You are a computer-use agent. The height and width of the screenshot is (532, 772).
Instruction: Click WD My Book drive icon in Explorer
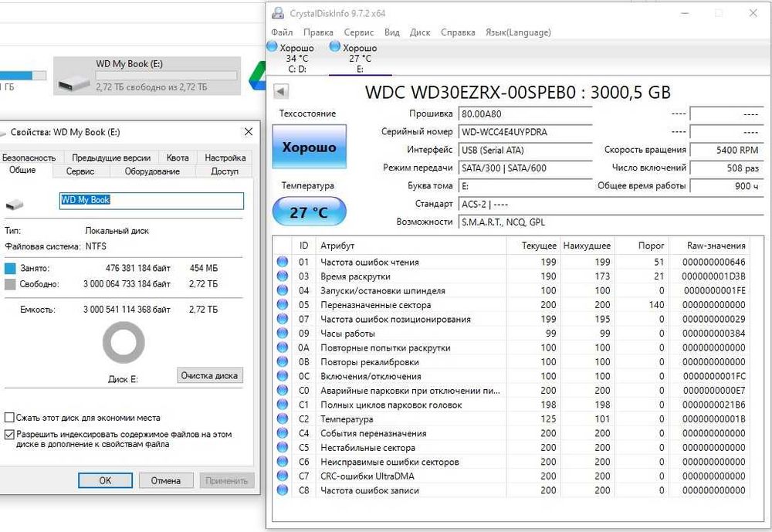74,83
